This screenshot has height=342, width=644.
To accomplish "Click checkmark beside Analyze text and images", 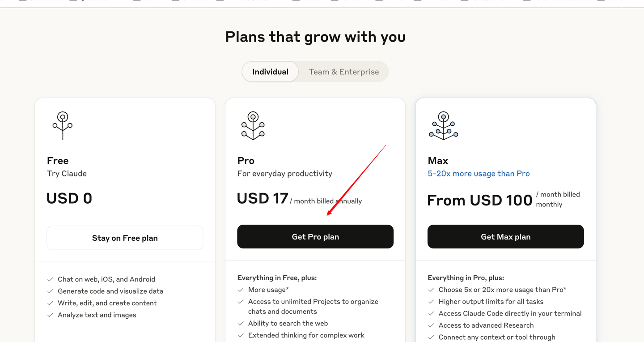I will [51, 315].
